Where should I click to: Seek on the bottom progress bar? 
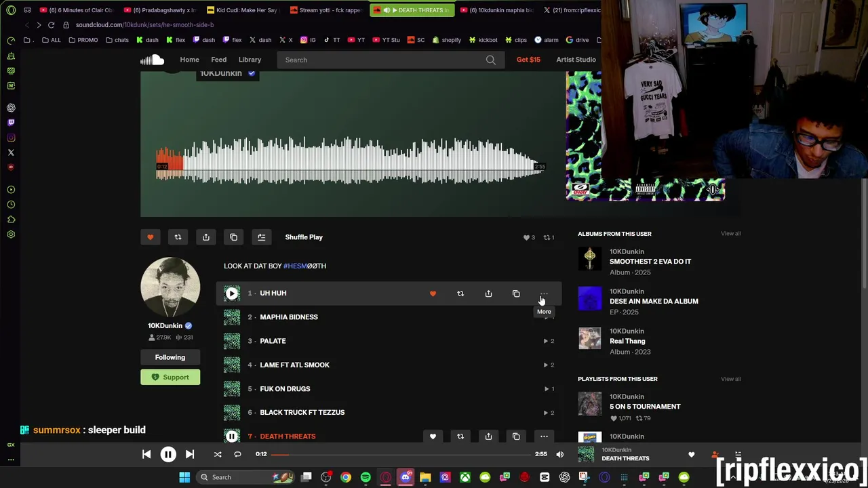(401, 454)
